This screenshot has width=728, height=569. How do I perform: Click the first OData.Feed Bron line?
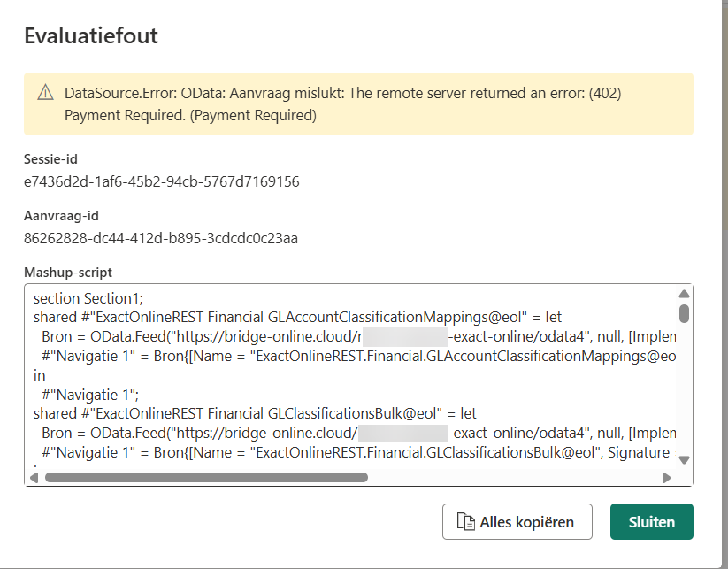(x=354, y=336)
